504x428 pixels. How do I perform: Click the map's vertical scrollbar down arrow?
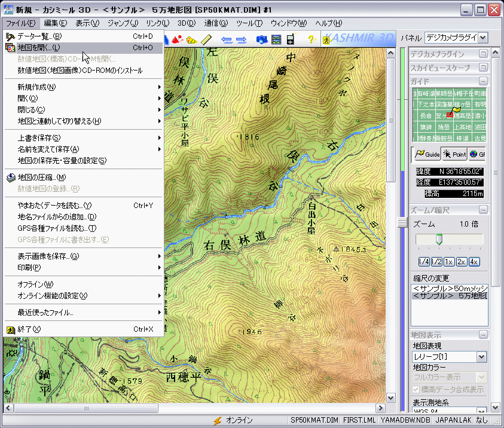point(390,398)
